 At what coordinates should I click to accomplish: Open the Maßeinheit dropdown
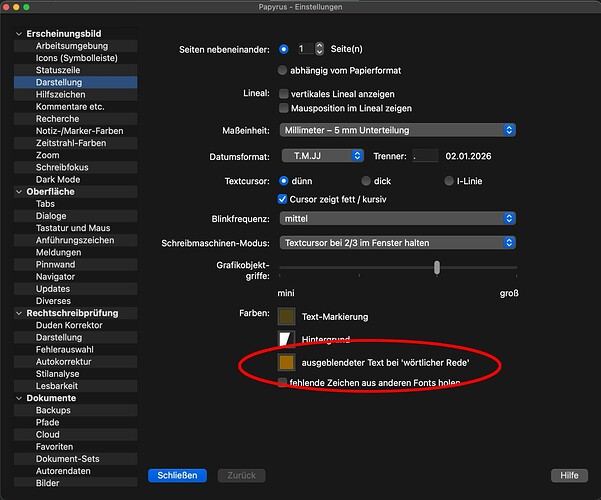point(397,130)
